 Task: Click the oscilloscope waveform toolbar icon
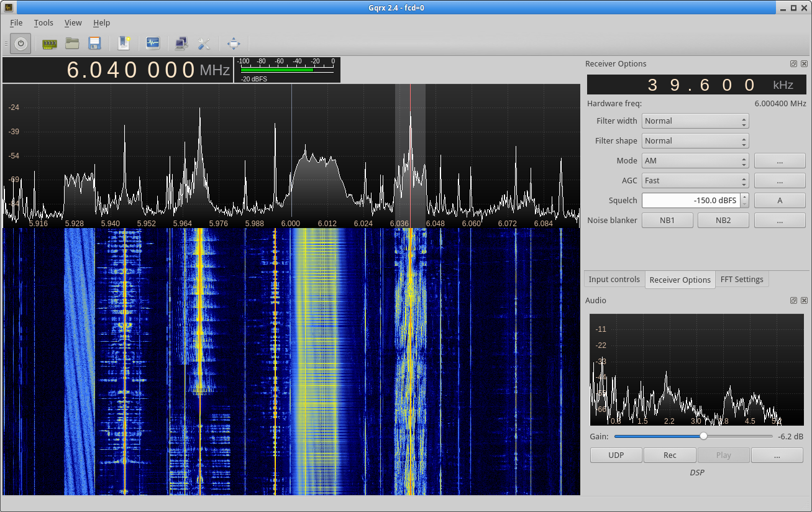(152, 43)
